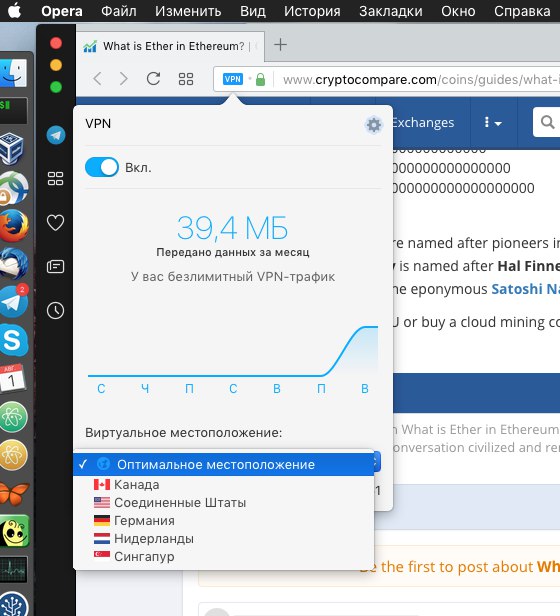
Task: Open Bookmarks heart in sidebar
Action: [x=55, y=223]
